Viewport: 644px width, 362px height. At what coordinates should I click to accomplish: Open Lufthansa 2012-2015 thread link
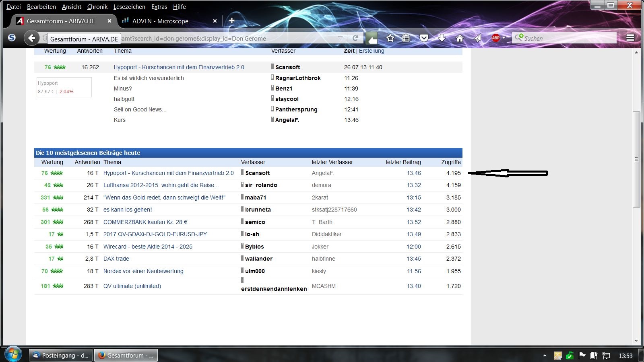pyautogui.click(x=161, y=185)
